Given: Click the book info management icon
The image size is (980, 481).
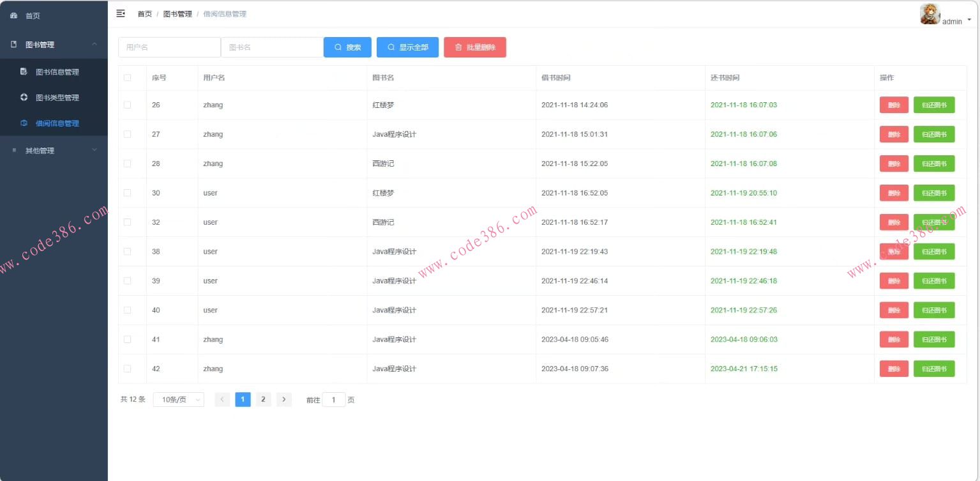Looking at the screenshot, I should click(24, 72).
